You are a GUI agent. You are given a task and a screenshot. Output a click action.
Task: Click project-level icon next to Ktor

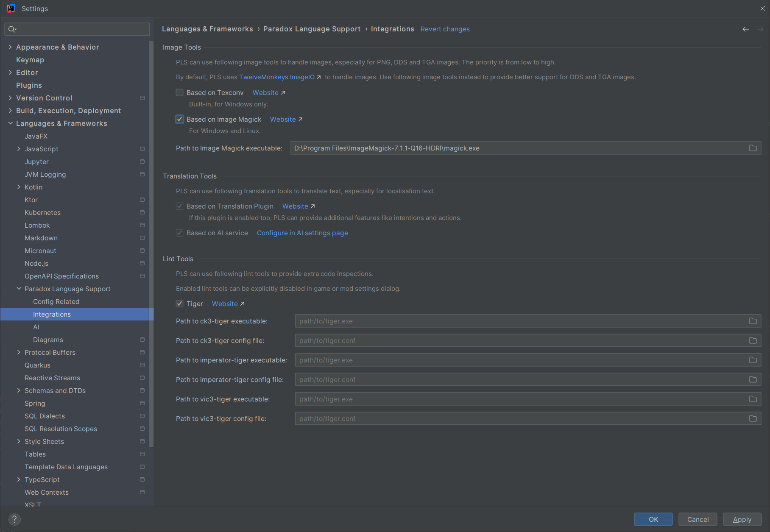[142, 200]
